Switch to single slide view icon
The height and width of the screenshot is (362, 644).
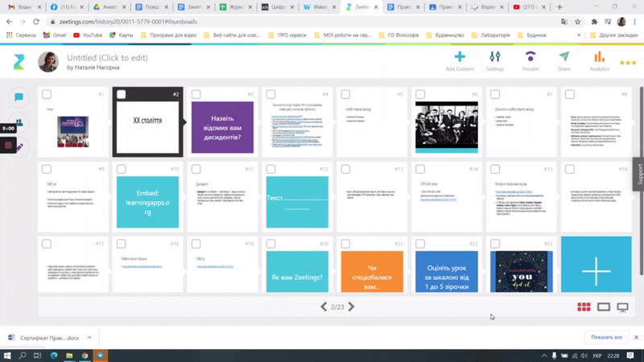604,306
